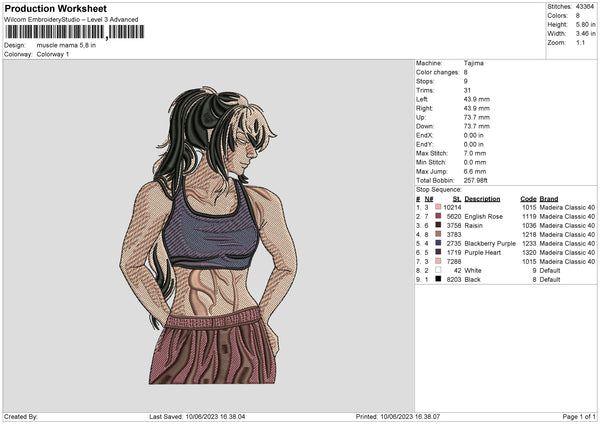
Task: Click the Width value '3.46 in'
Action: (x=585, y=34)
